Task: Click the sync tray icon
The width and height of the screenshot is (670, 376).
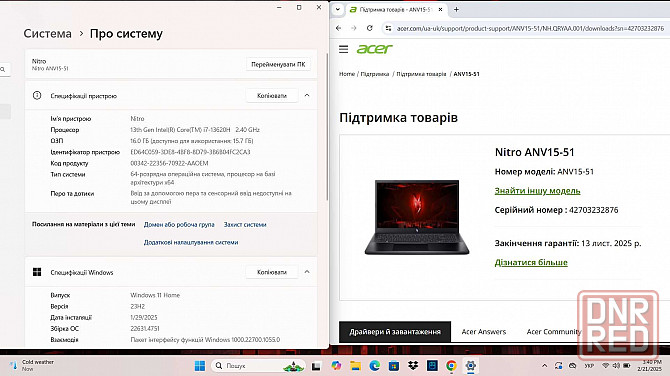Action: pos(558,366)
